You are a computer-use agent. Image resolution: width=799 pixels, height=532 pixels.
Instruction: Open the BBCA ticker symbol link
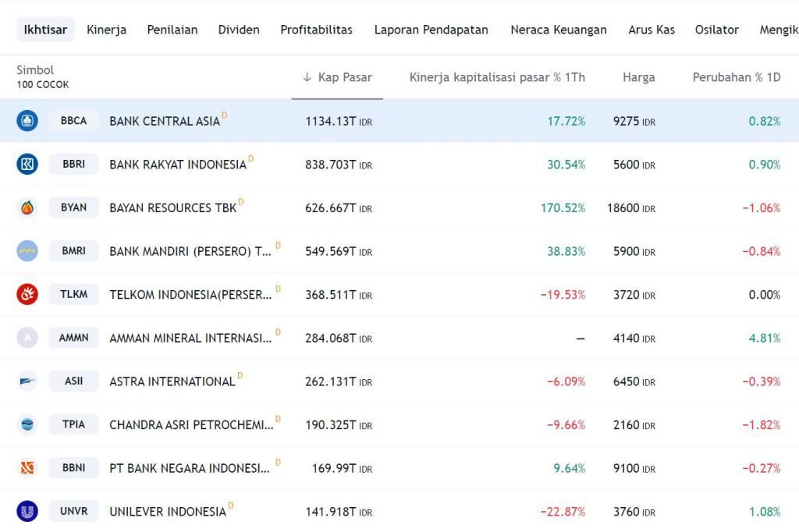pos(73,121)
